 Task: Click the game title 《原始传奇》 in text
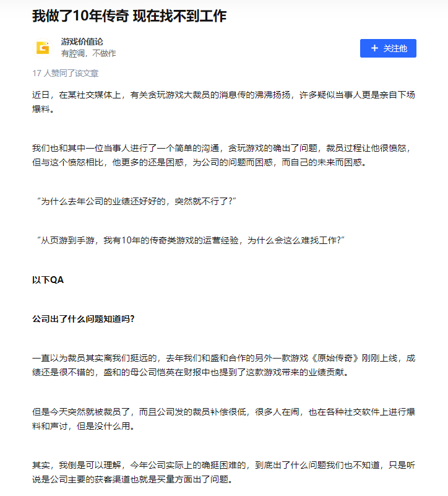click(335, 358)
